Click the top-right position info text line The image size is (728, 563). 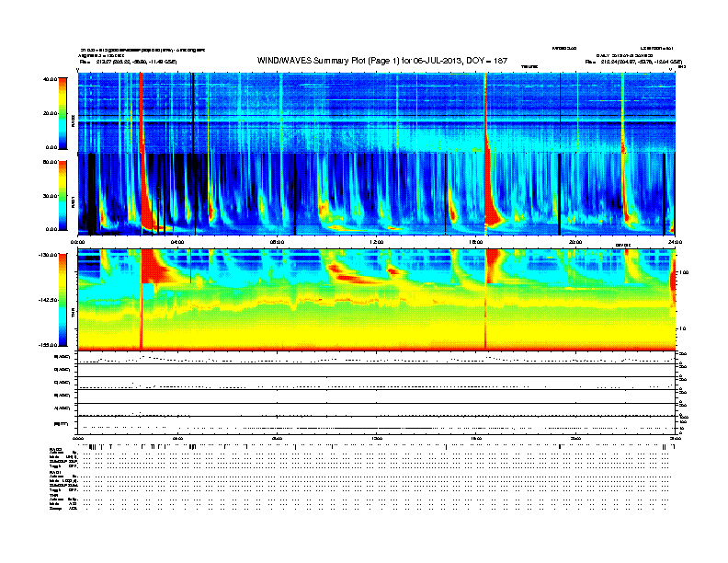point(633,62)
